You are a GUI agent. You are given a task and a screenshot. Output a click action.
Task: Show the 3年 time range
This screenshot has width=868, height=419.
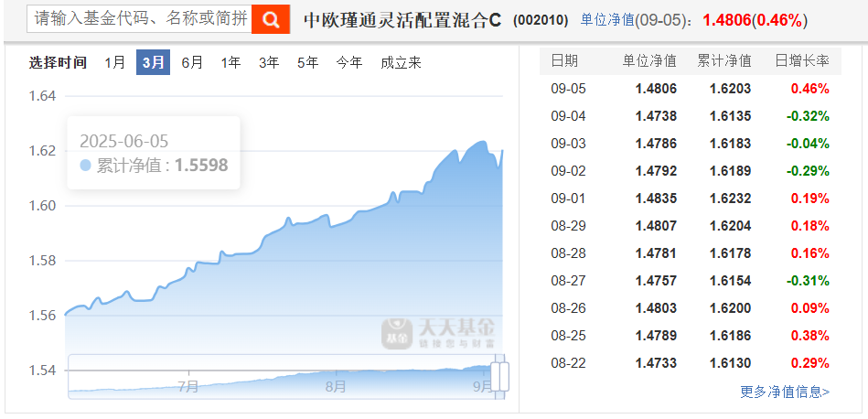pyautogui.click(x=269, y=62)
